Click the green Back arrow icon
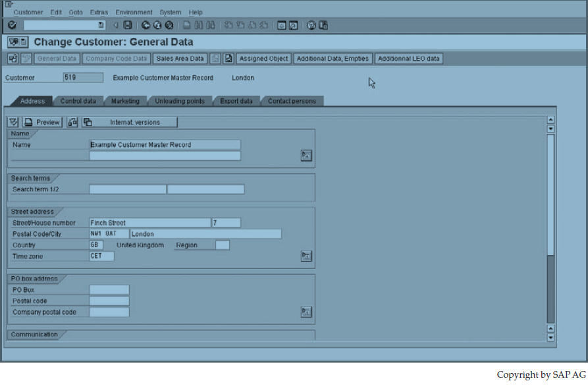588x385 pixels. [x=146, y=25]
